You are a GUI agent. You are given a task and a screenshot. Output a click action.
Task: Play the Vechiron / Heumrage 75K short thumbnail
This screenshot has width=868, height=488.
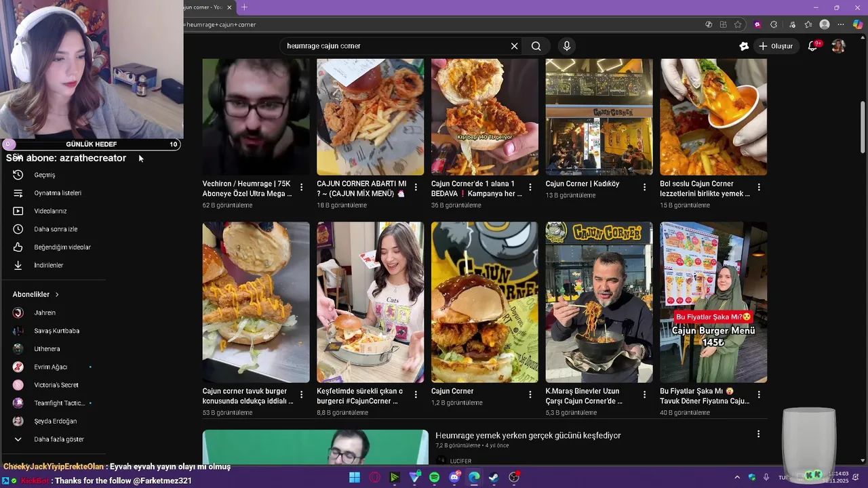[256, 117]
